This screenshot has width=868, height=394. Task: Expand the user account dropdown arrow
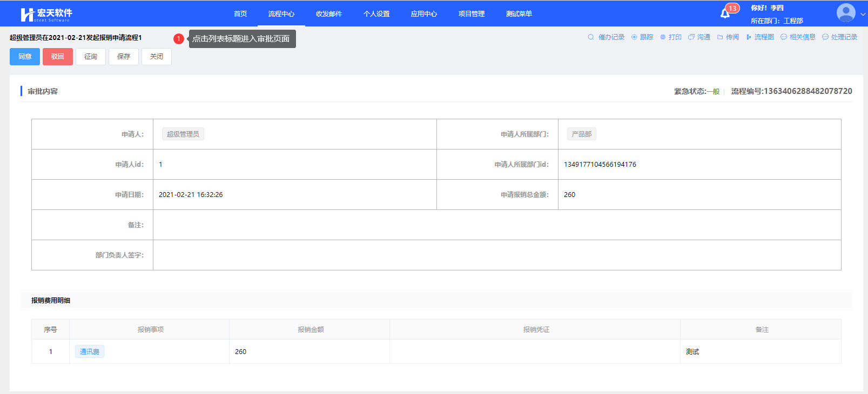click(863, 15)
